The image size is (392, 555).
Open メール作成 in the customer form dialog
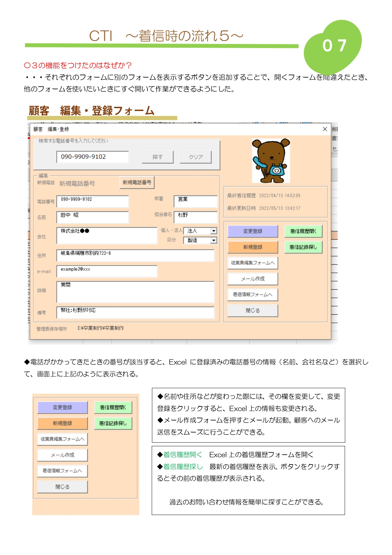253,279
